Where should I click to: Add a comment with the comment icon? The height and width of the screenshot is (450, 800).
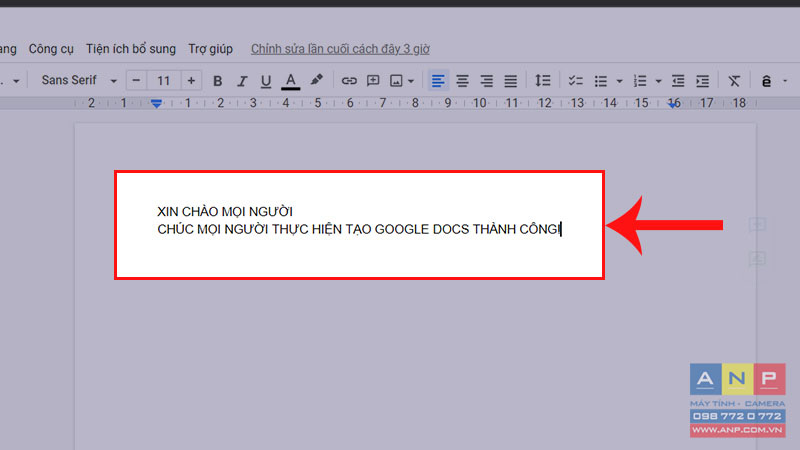click(x=373, y=81)
